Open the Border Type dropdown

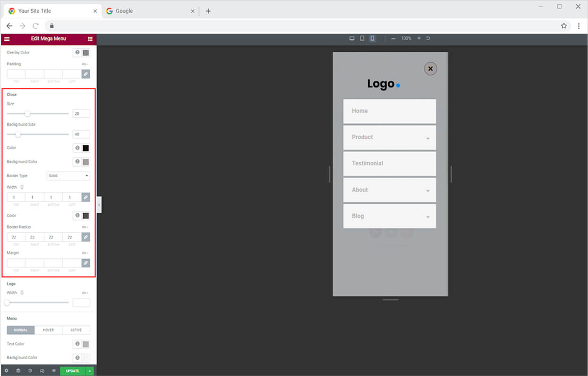tap(68, 176)
